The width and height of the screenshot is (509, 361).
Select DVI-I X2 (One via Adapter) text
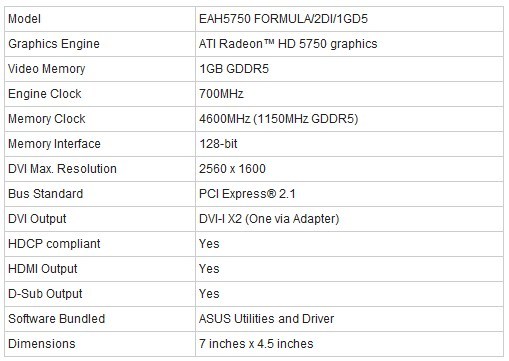pyautogui.click(x=269, y=219)
